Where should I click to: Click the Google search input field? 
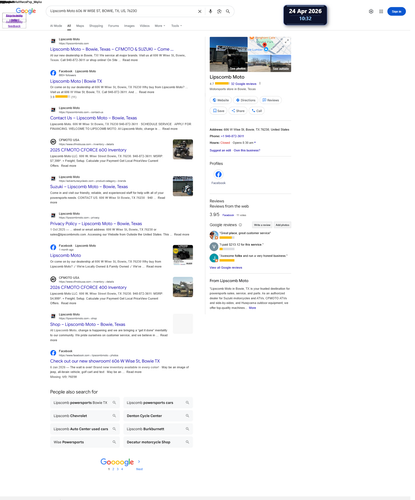[x=122, y=11]
